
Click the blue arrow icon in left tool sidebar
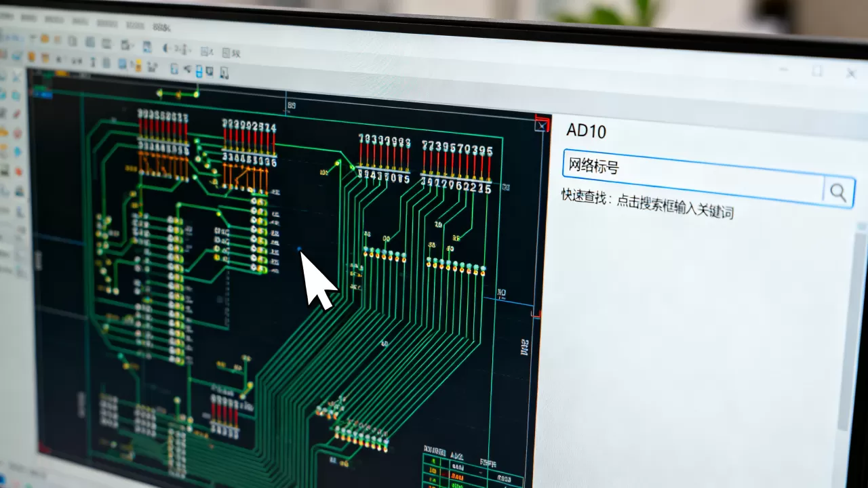[17, 152]
